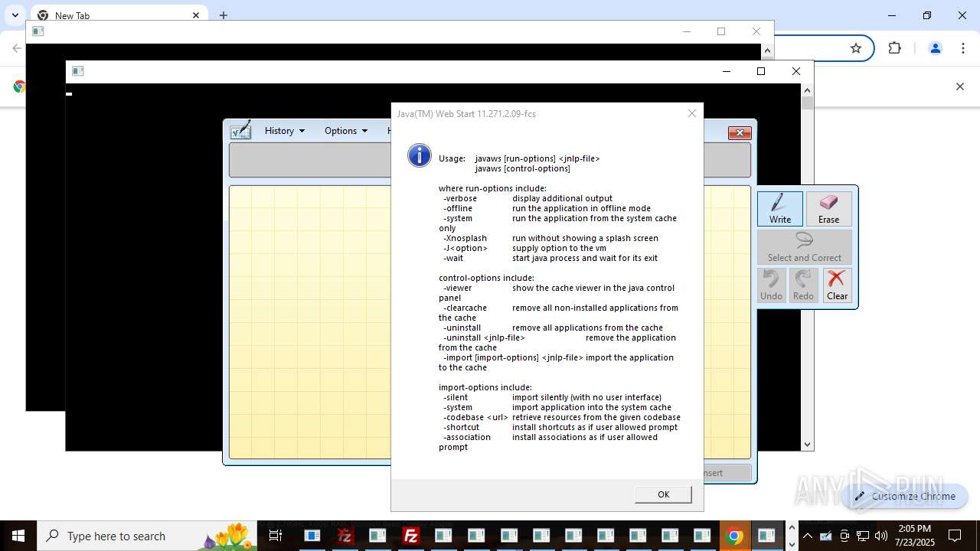Click the scrollbar thumb in front console window
980x551 pixels.
(x=807, y=103)
